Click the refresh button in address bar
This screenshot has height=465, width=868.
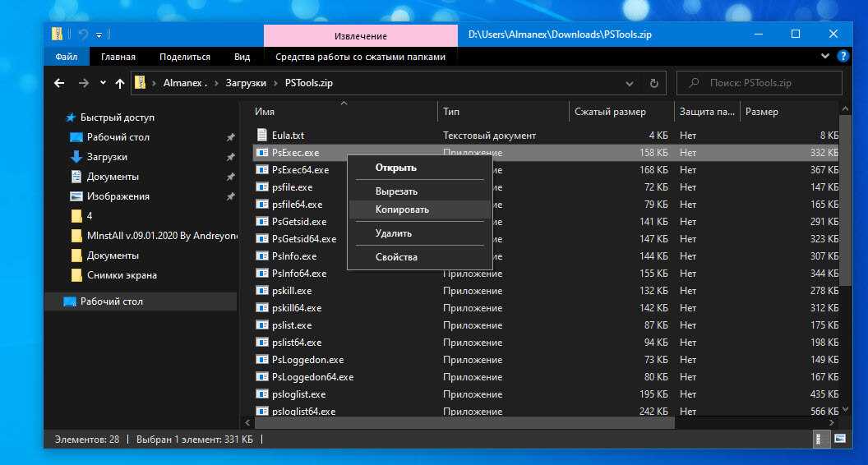pyautogui.click(x=653, y=83)
